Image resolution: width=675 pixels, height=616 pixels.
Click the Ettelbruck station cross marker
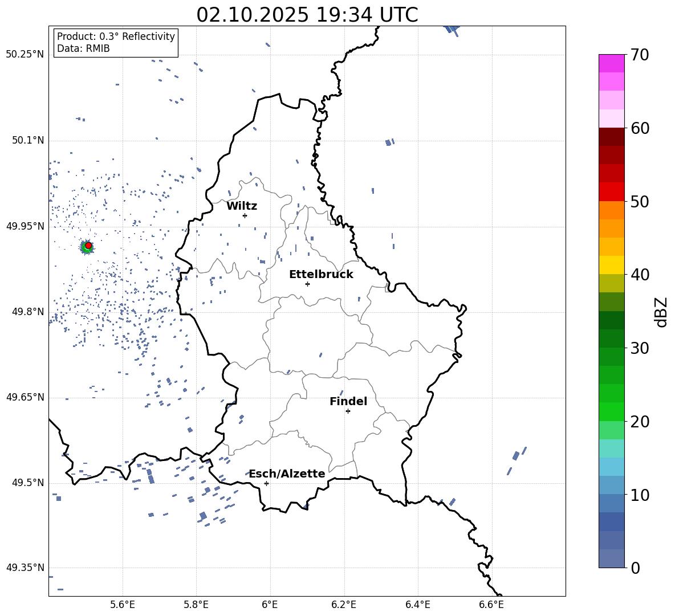coord(307,284)
